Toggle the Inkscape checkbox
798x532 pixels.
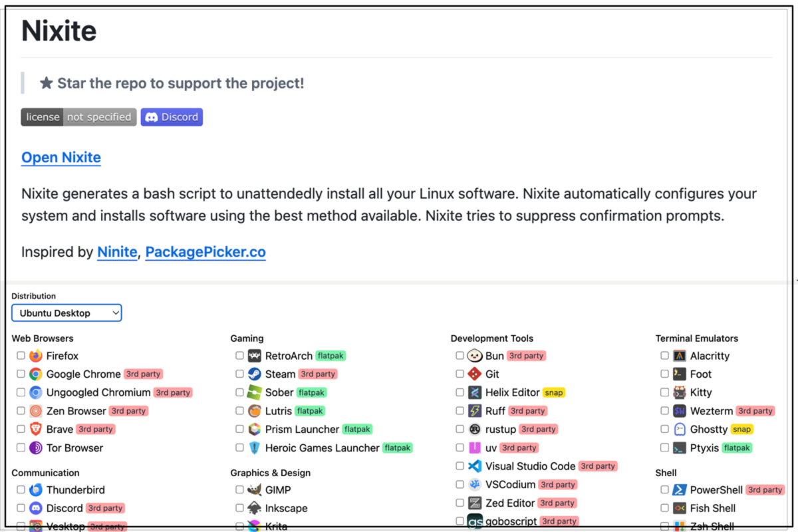point(239,508)
